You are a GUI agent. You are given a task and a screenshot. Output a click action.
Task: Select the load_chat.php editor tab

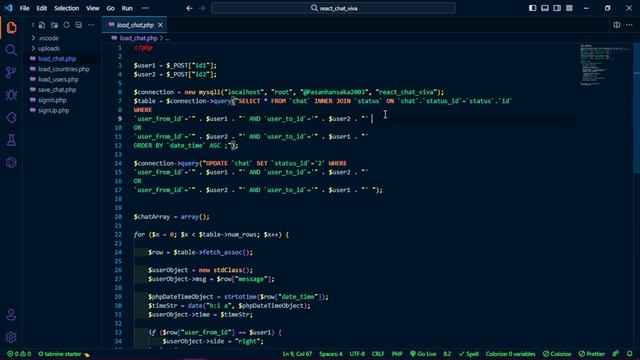135,25
